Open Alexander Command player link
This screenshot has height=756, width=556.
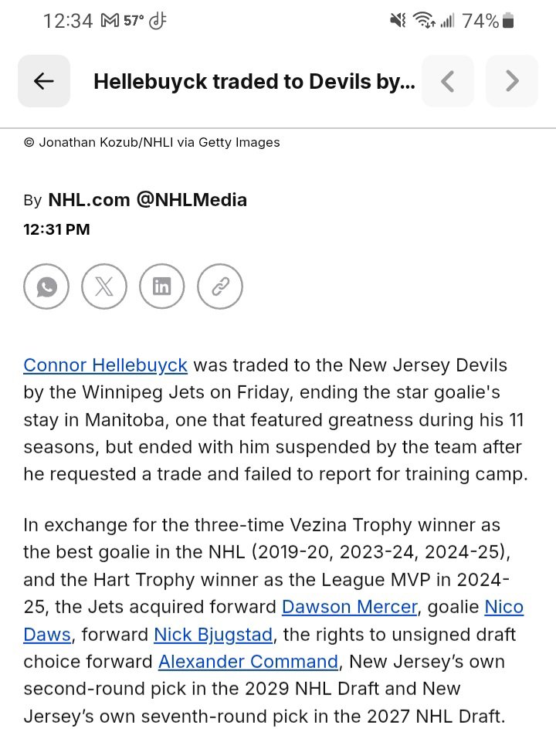tap(249, 662)
